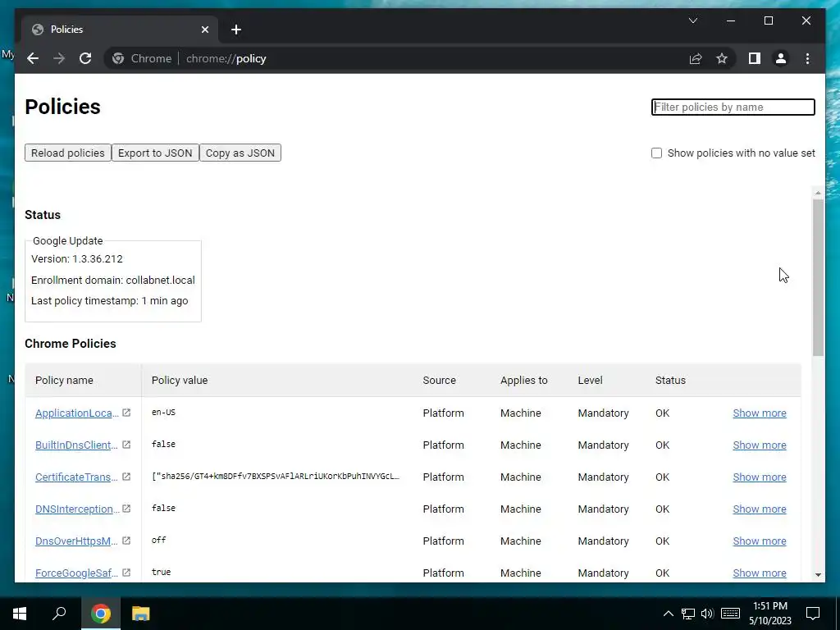Image resolution: width=840 pixels, height=630 pixels.
Task: Show more for the DNSInterception row
Action: (x=759, y=509)
